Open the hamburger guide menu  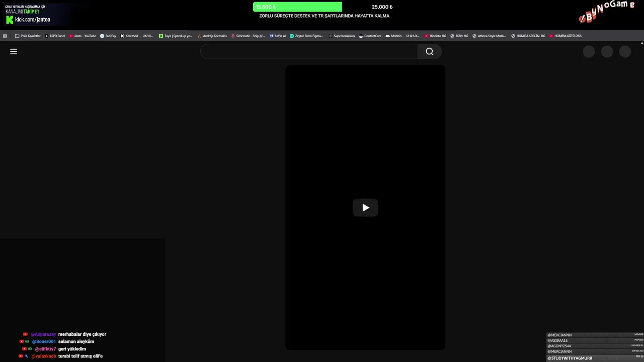14,51
